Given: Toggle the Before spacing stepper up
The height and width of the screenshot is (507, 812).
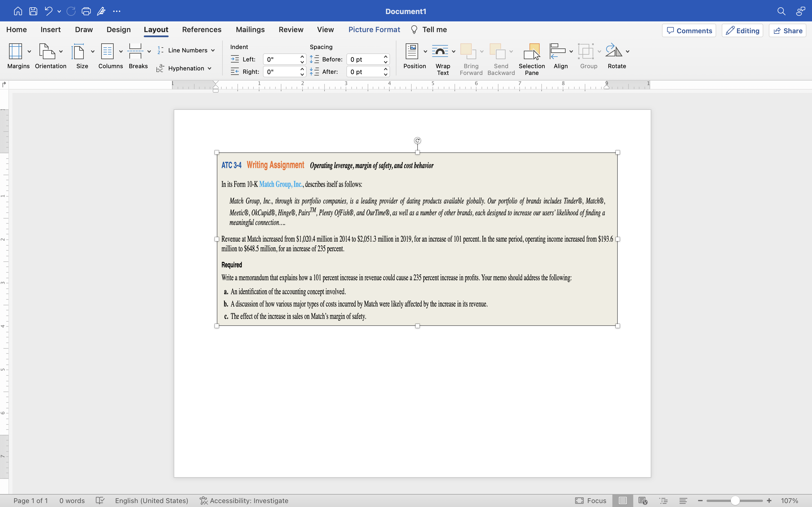Looking at the screenshot, I should click(x=386, y=57).
